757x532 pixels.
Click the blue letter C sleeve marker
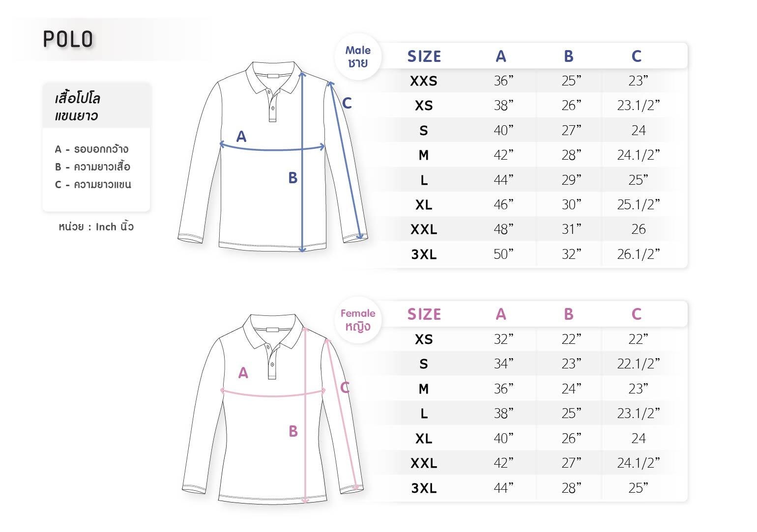pos(347,103)
